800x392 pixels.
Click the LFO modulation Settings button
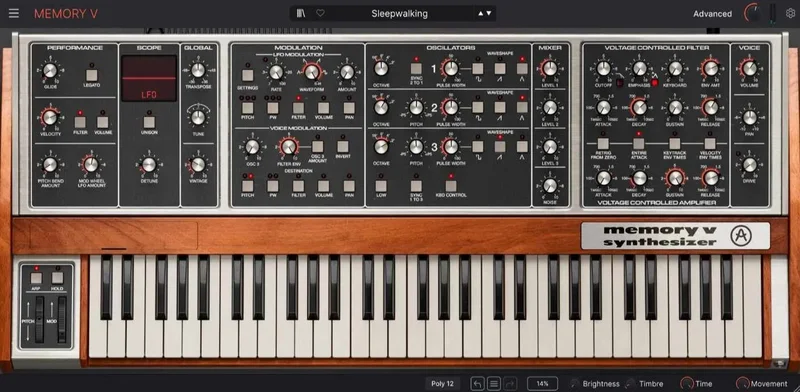247,76
